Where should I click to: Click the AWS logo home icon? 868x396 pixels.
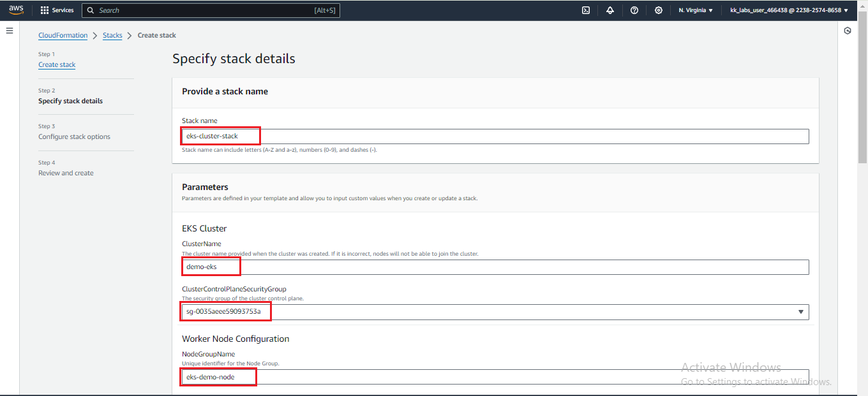click(x=16, y=10)
